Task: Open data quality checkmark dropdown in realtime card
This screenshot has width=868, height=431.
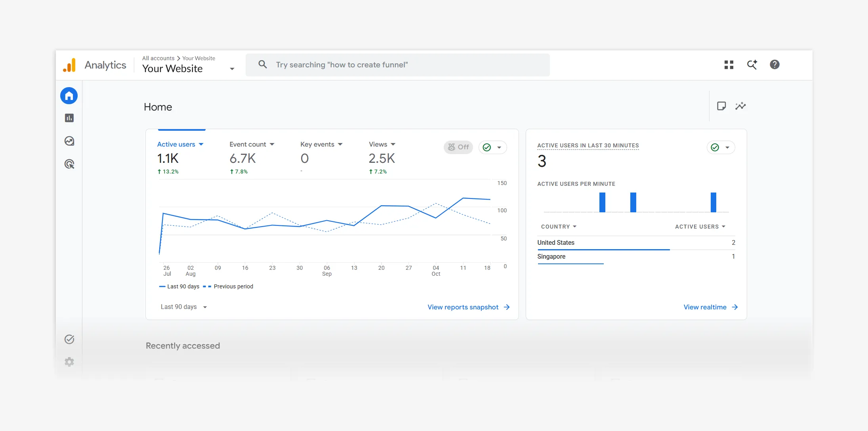Action: pyautogui.click(x=721, y=147)
